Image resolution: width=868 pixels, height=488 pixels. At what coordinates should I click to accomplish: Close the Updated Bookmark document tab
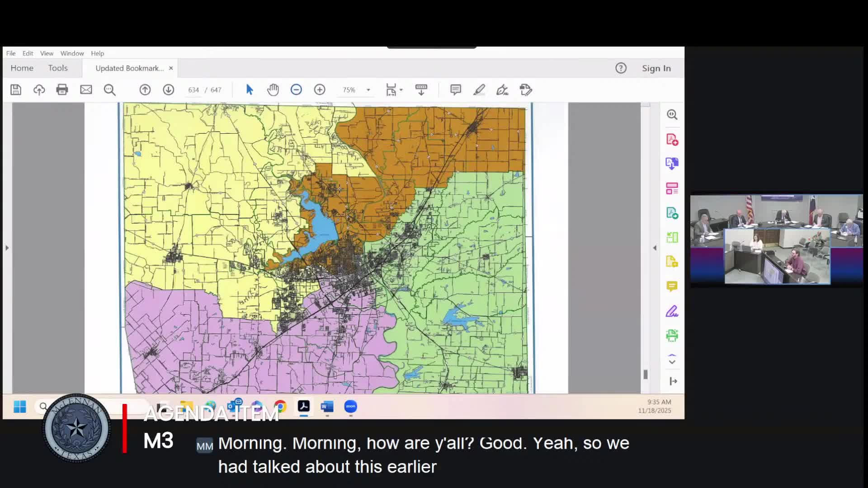(x=171, y=68)
